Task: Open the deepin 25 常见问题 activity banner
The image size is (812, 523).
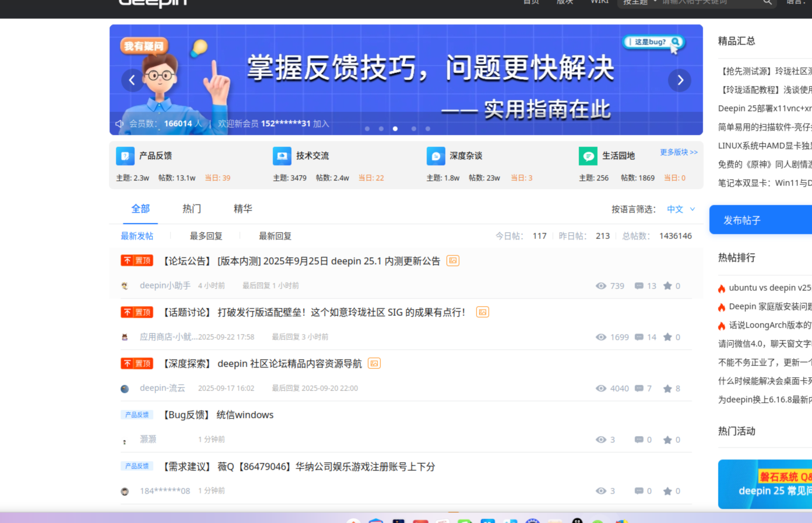Action: coord(765,485)
